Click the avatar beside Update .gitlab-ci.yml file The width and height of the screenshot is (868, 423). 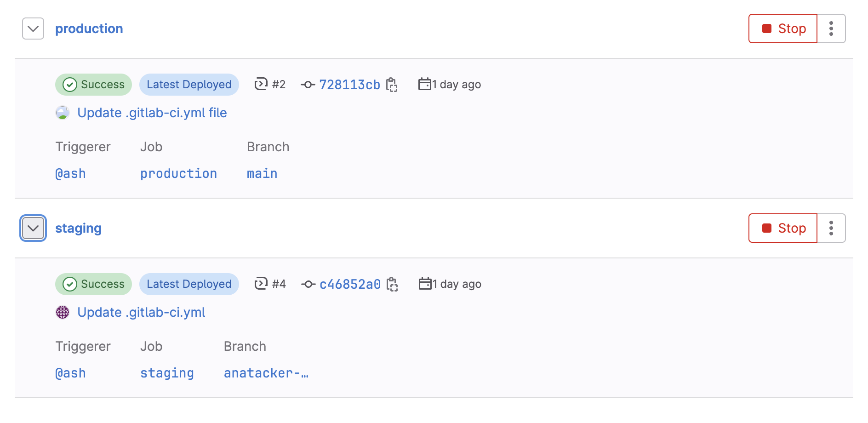click(63, 113)
